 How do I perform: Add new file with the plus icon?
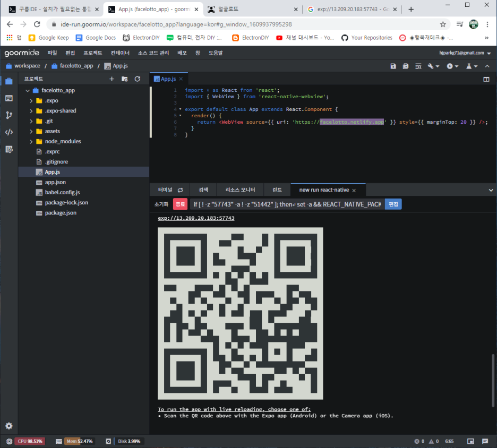[112, 79]
